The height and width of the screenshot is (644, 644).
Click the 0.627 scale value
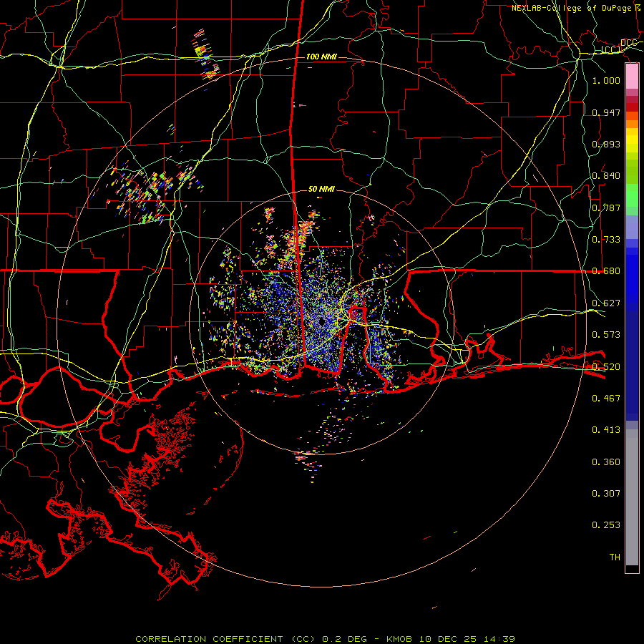pyautogui.click(x=606, y=303)
